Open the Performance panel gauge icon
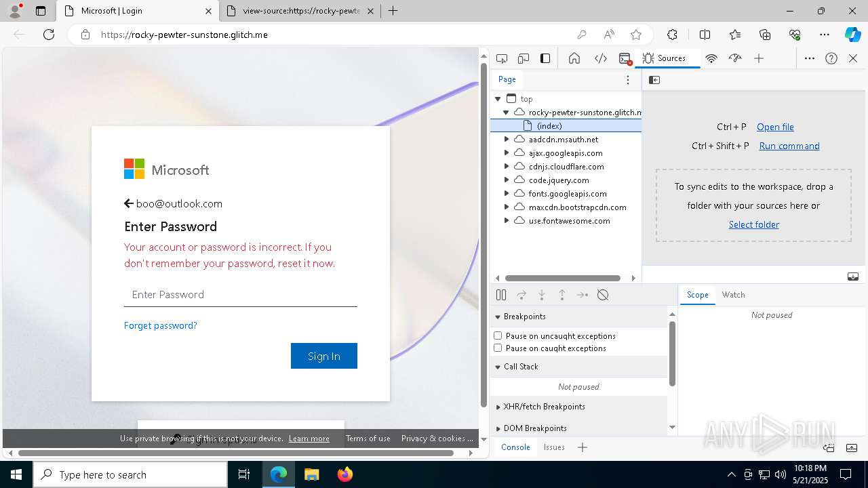Screen dimensions: 868x488 [735, 58]
